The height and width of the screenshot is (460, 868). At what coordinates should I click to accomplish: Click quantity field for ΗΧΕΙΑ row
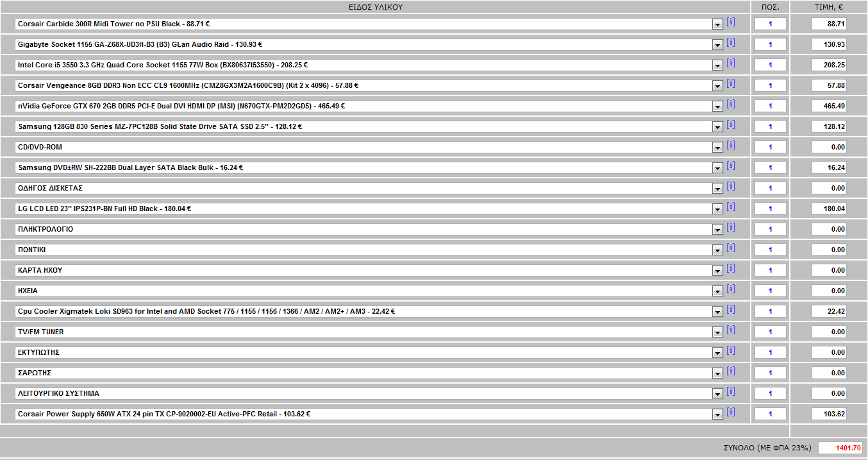(x=771, y=291)
